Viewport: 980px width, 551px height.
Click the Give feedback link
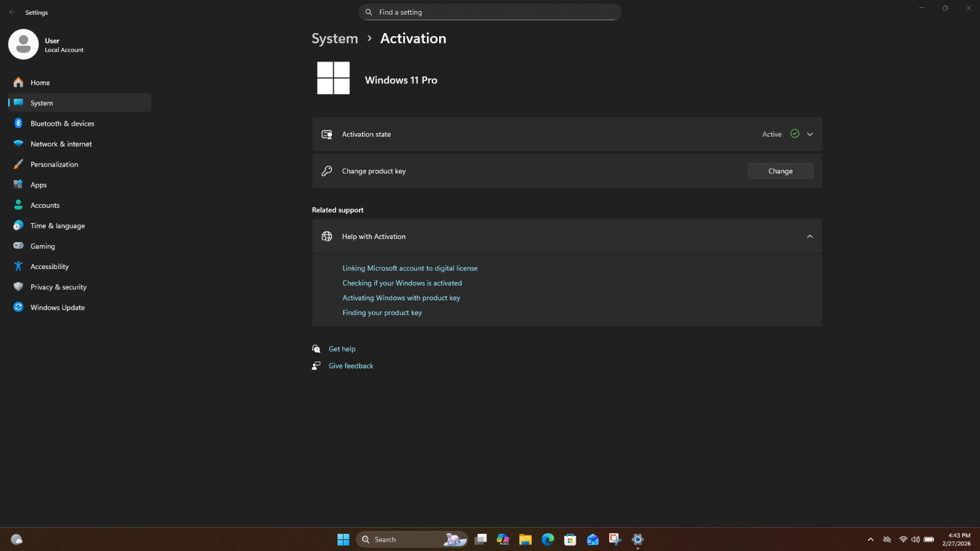tap(351, 366)
